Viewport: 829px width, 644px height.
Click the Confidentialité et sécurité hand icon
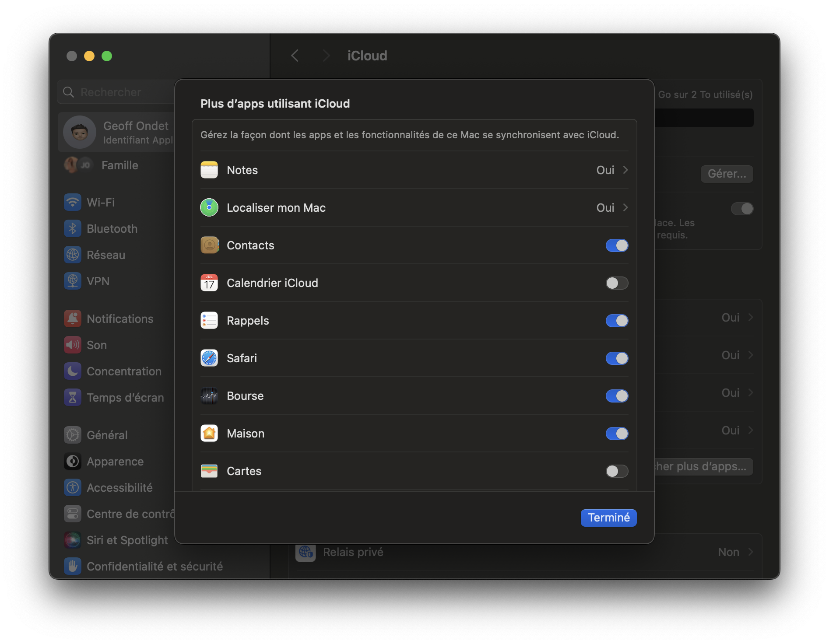[x=73, y=566]
